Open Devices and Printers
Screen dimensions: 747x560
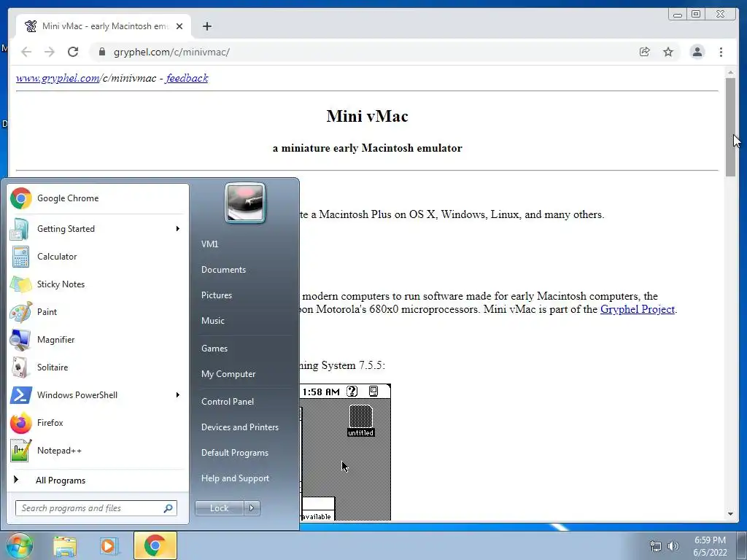pos(239,427)
